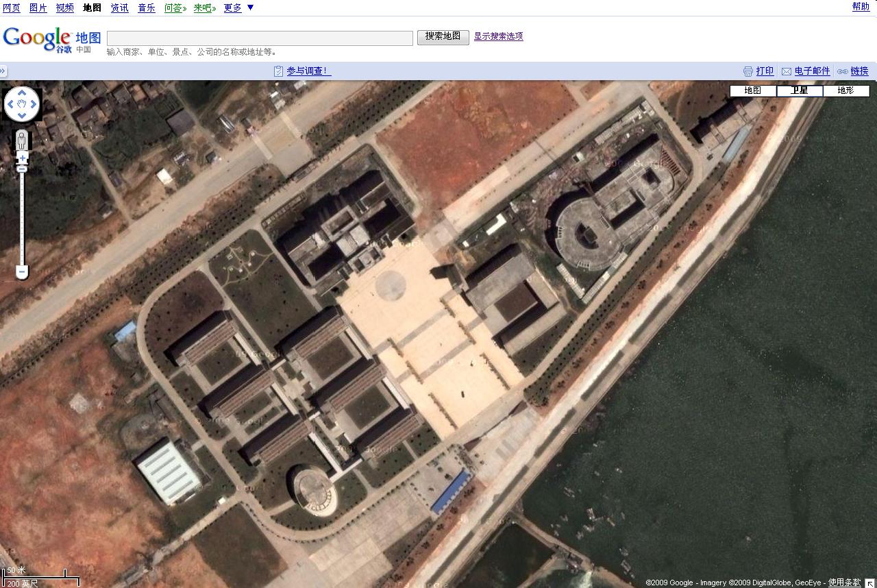877x588 pixels.
Task: Click the envelope icon for 电子邮件
Action: pos(787,71)
